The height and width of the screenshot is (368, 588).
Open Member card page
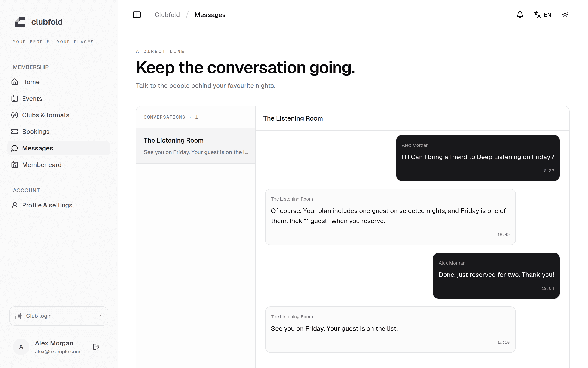tap(59, 165)
